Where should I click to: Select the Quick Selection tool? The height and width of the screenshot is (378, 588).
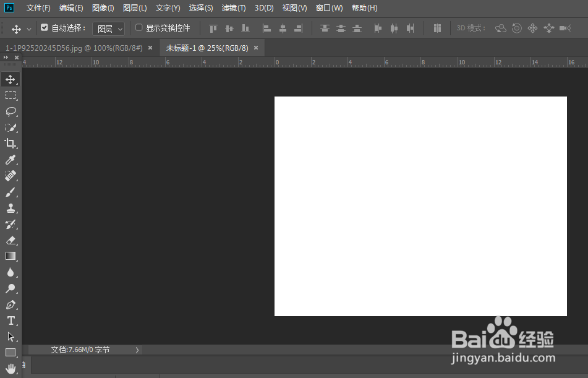click(x=11, y=127)
